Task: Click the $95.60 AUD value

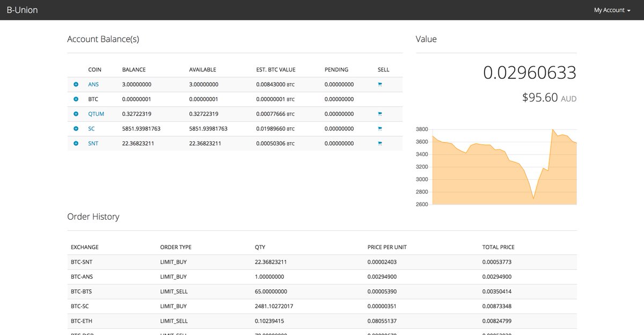Action: coord(549,98)
